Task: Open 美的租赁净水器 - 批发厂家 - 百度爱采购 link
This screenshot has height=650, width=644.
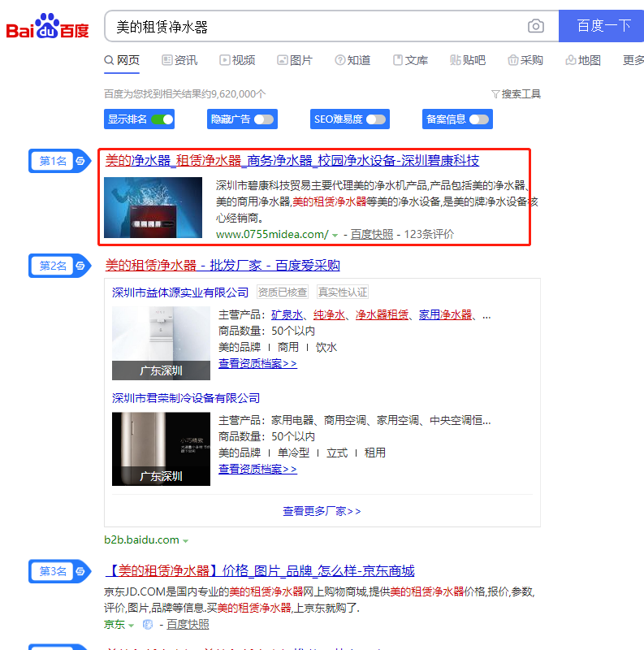Action: pos(223,266)
